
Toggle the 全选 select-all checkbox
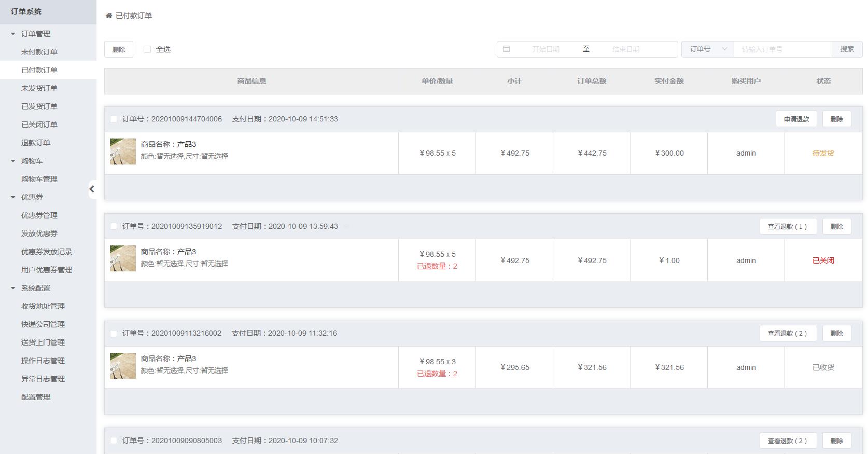point(147,49)
